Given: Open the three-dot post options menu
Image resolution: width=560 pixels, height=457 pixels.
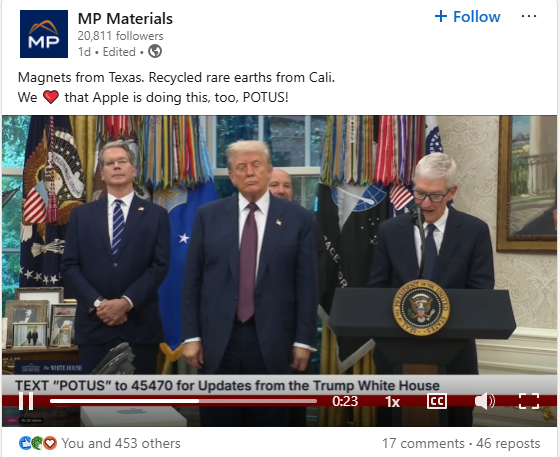Looking at the screenshot, I should pyautogui.click(x=529, y=16).
